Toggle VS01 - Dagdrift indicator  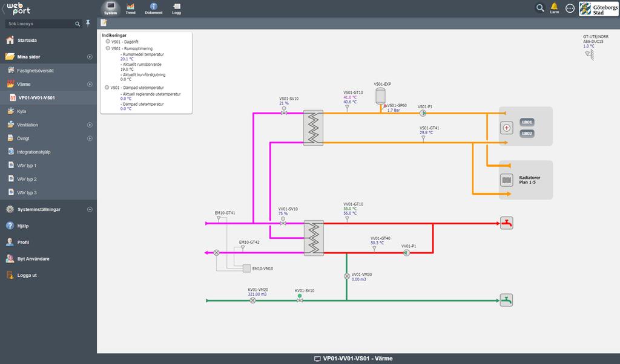pos(108,42)
